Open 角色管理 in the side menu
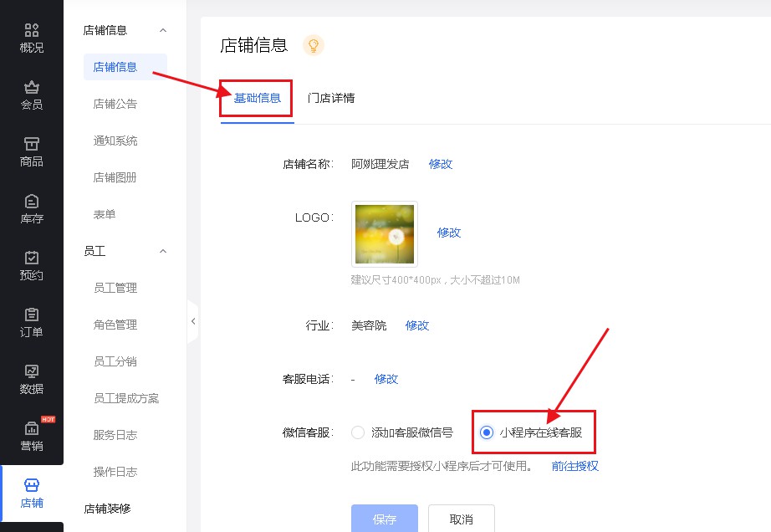 click(115, 325)
